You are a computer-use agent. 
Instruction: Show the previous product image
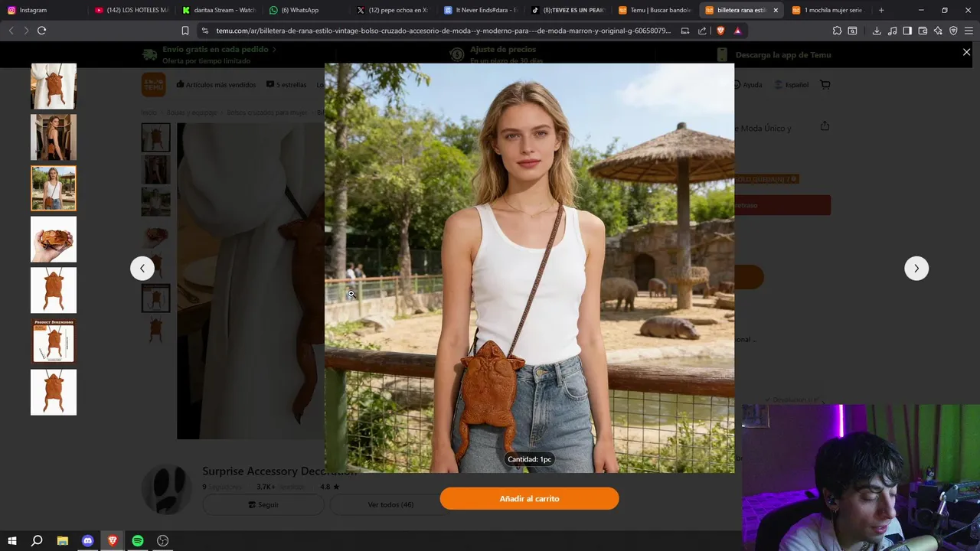coord(142,268)
